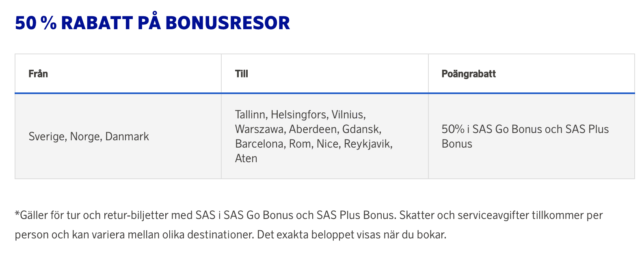Select the destination "Helsingfors"

click(299, 115)
